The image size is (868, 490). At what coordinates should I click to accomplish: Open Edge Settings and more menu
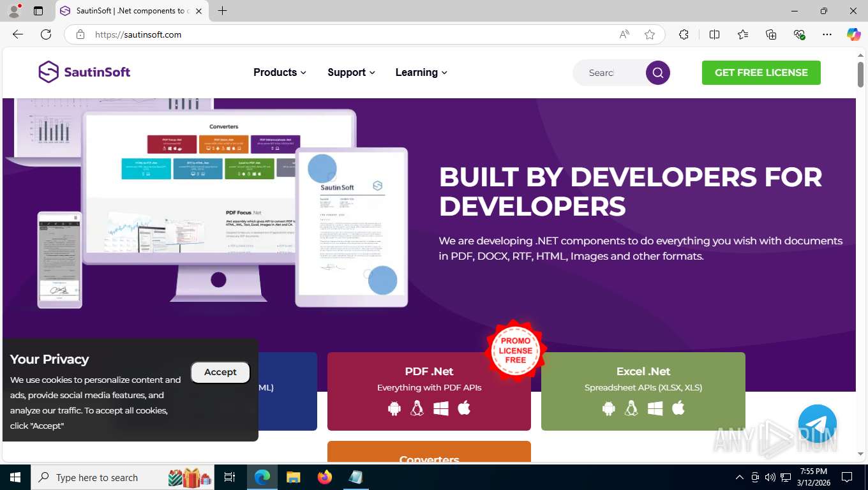[x=827, y=34]
